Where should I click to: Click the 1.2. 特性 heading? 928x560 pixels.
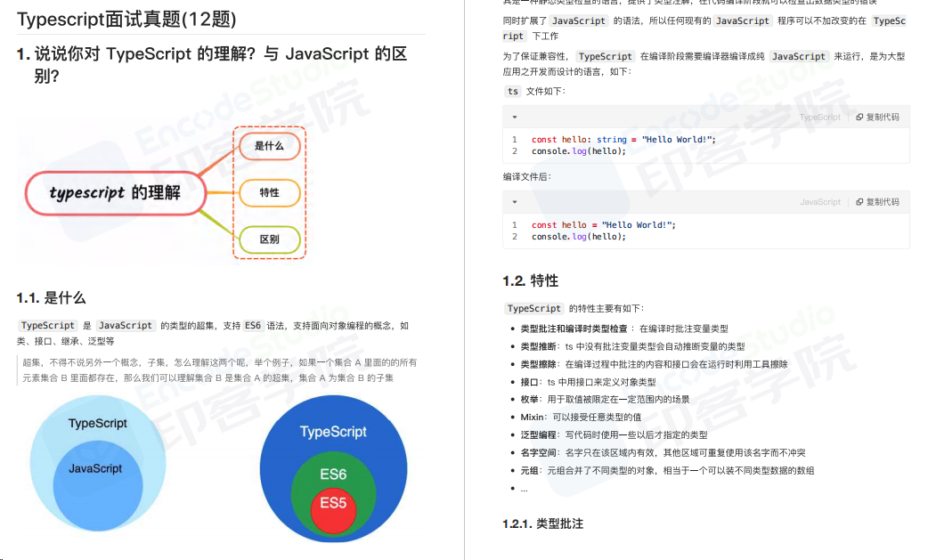530,280
